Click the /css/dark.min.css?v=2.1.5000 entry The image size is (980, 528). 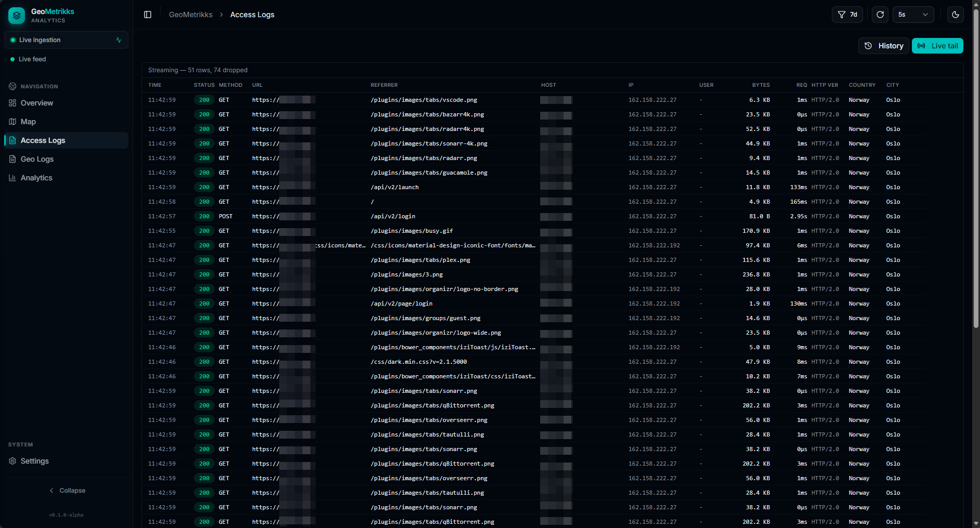point(419,362)
